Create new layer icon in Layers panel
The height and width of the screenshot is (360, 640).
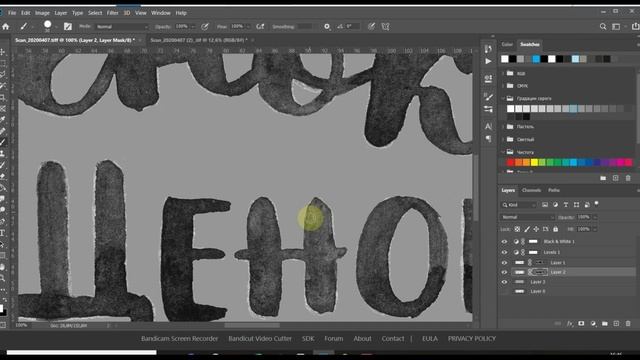point(616,324)
